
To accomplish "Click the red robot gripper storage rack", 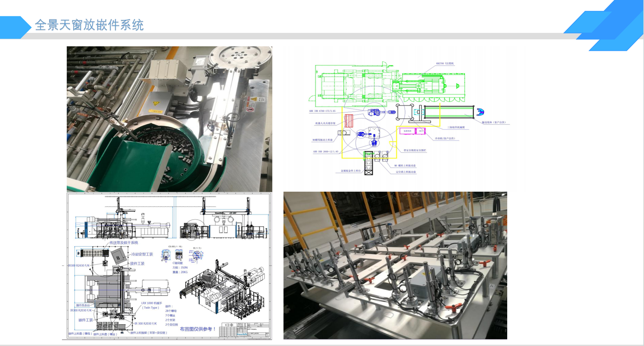I will [x=349, y=120].
